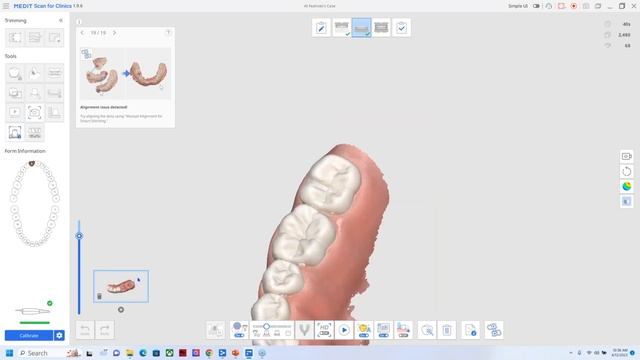Delete scan using trash icon on thumbnail
The width and height of the screenshot is (640, 360).
[x=99, y=297]
